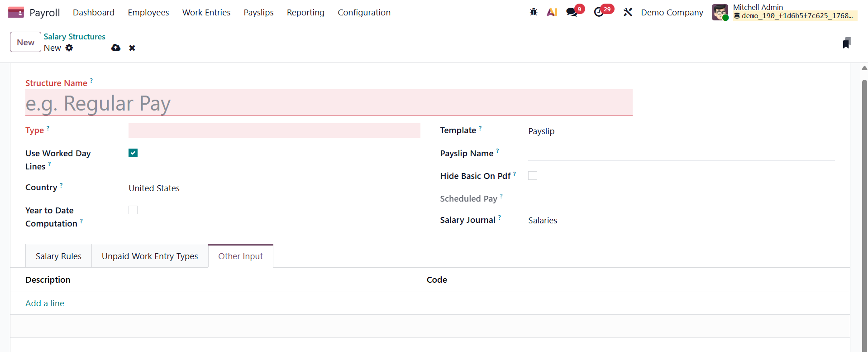Click the Payroll app title

45,12
